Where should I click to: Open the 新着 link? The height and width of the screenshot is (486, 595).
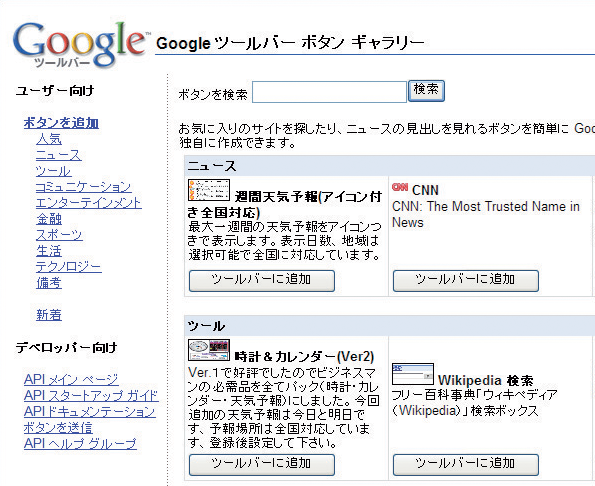(49, 315)
